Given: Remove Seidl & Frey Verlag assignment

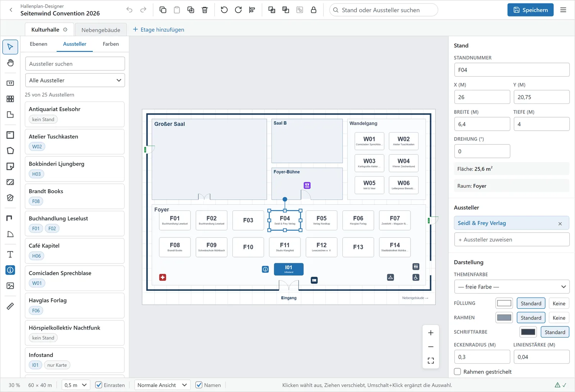Looking at the screenshot, I should pyautogui.click(x=560, y=223).
